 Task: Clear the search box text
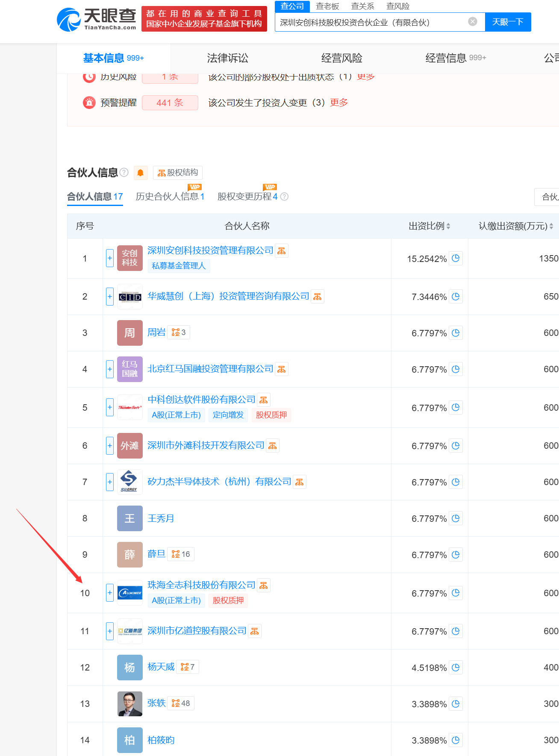pos(473,22)
